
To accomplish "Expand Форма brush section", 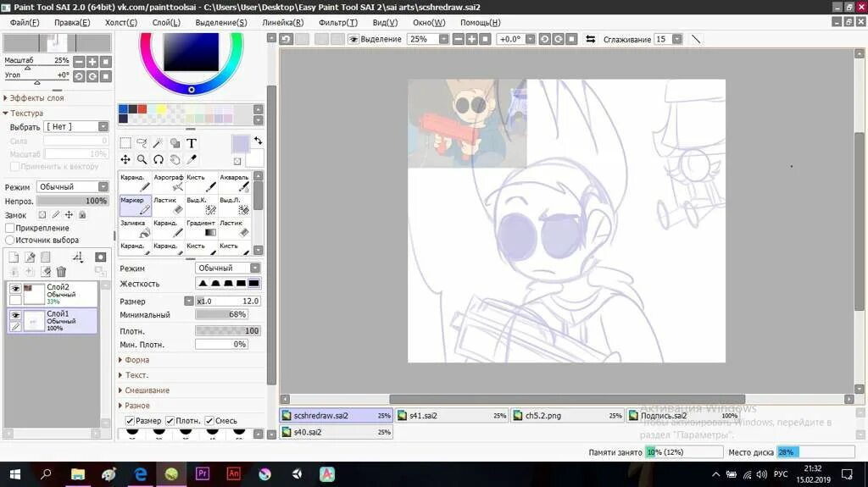I will tap(135, 360).
